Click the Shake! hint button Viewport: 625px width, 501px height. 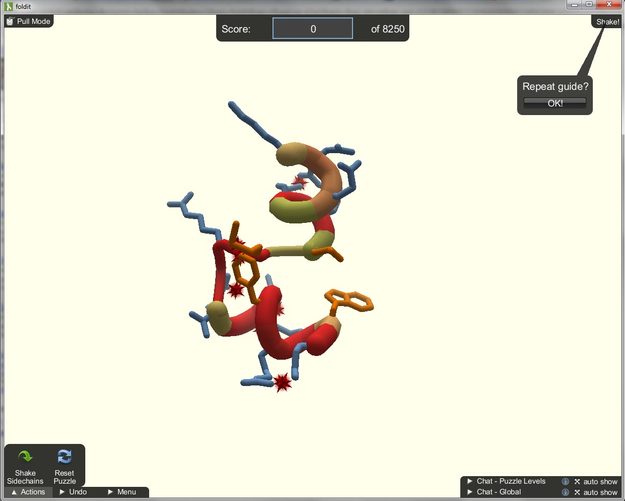point(607,22)
